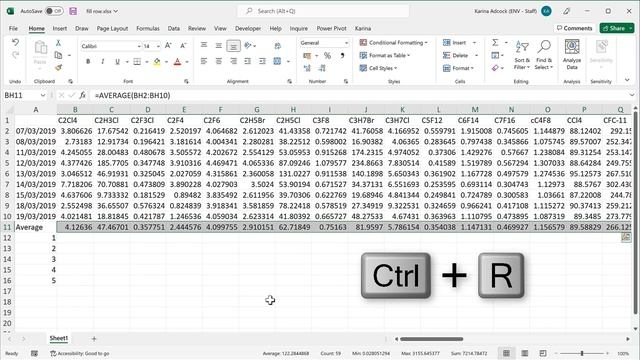Toggle Underline formatting

click(x=117, y=62)
